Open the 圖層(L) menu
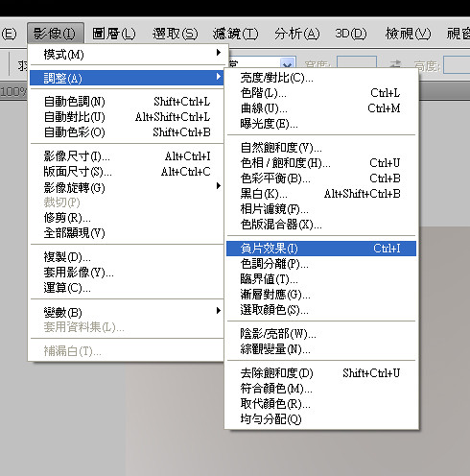This screenshot has width=470, height=476. [x=114, y=34]
